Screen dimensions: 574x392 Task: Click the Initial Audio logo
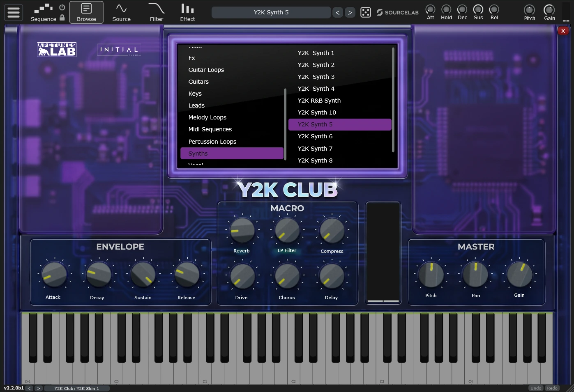point(118,49)
